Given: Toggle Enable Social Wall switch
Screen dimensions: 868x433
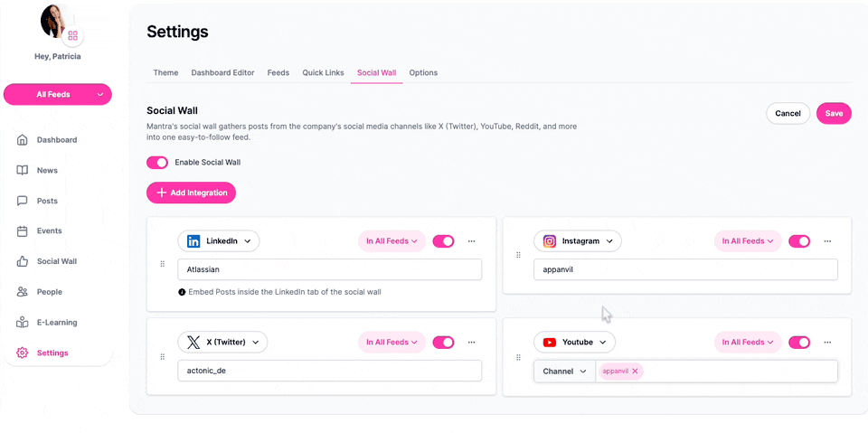Looking at the screenshot, I should [x=157, y=162].
